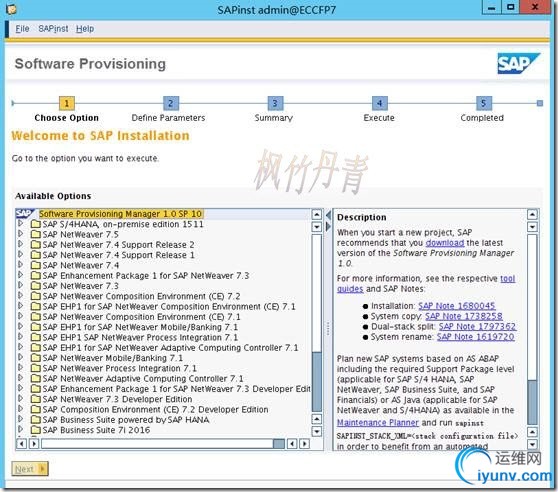Viewport: 558px width, 492px height.
Task: Click scroll left arrow of options list
Action: (x=22, y=444)
